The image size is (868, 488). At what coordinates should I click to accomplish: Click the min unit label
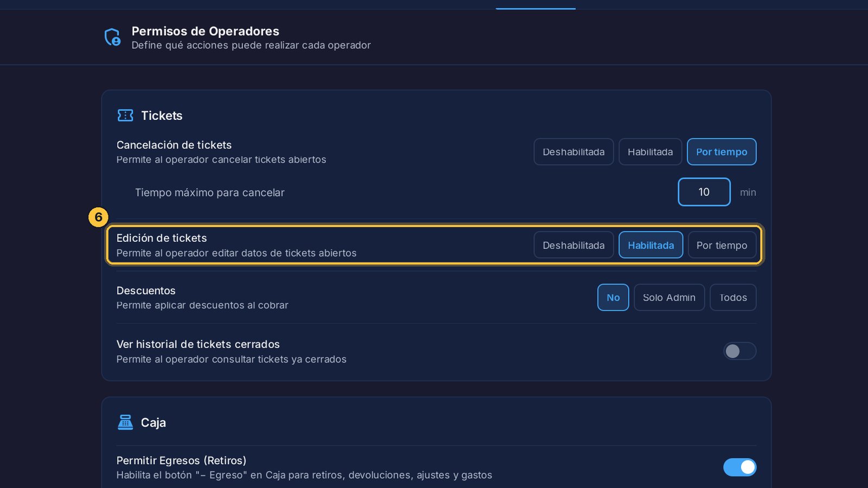pos(748,192)
